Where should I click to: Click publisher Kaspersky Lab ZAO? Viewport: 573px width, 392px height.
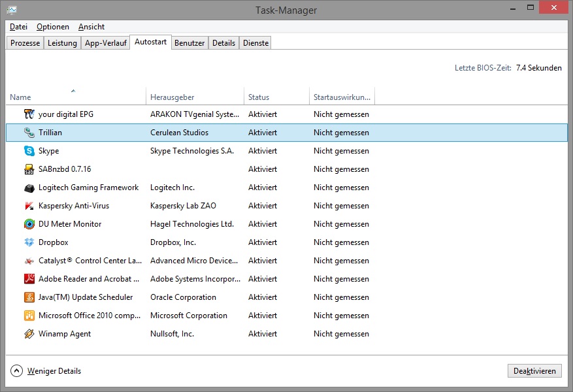(183, 206)
